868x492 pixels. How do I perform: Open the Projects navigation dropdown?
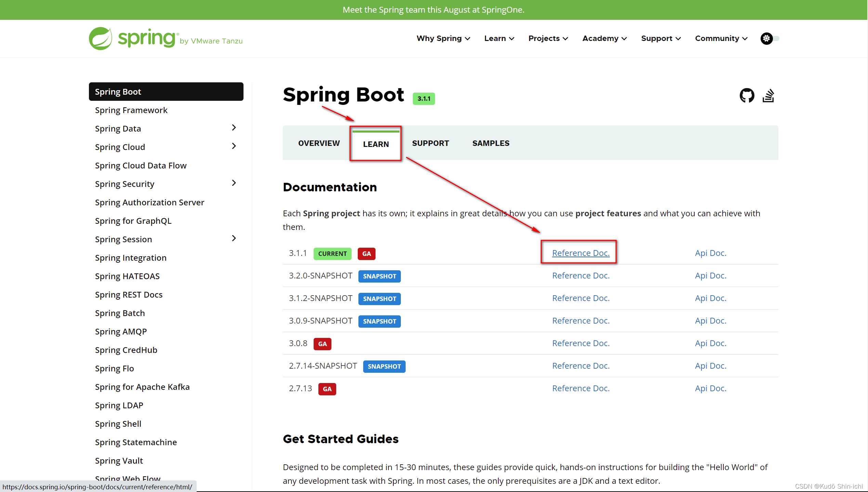click(x=548, y=38)
